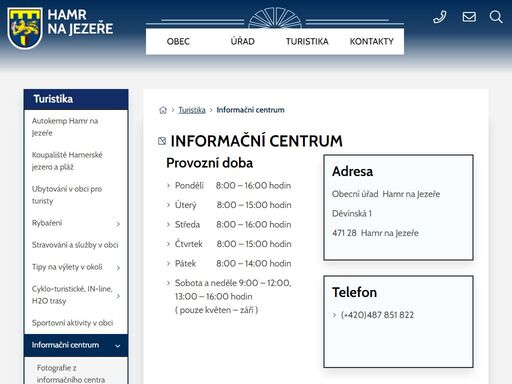Click the Pondělí 8:00 – 16:00 hodin row
This screenshot has height=384, width=512.
[x=233, y=186]
